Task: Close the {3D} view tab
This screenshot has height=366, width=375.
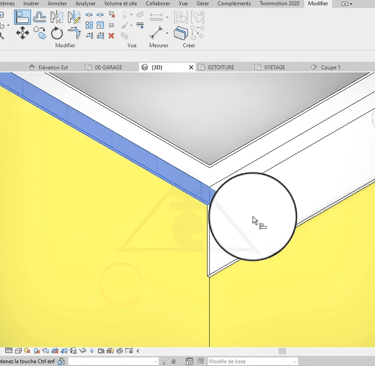Action: coord(191,67)
